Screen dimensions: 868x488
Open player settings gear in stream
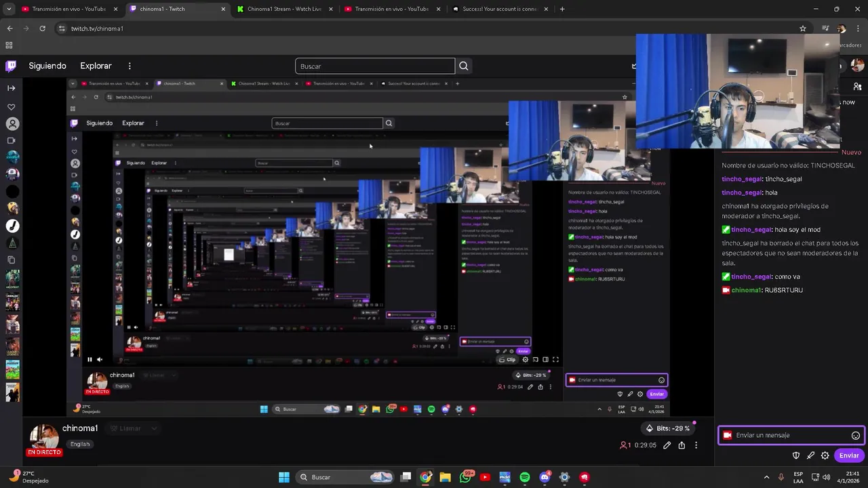tap(525, 359)
